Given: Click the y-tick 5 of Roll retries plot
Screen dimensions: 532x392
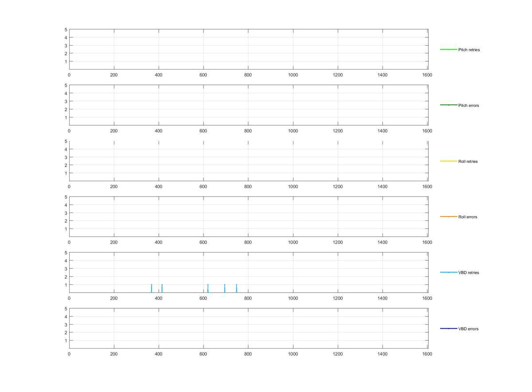Looking at the screenshot, I should pyautogui.click(x=66, y=141).
